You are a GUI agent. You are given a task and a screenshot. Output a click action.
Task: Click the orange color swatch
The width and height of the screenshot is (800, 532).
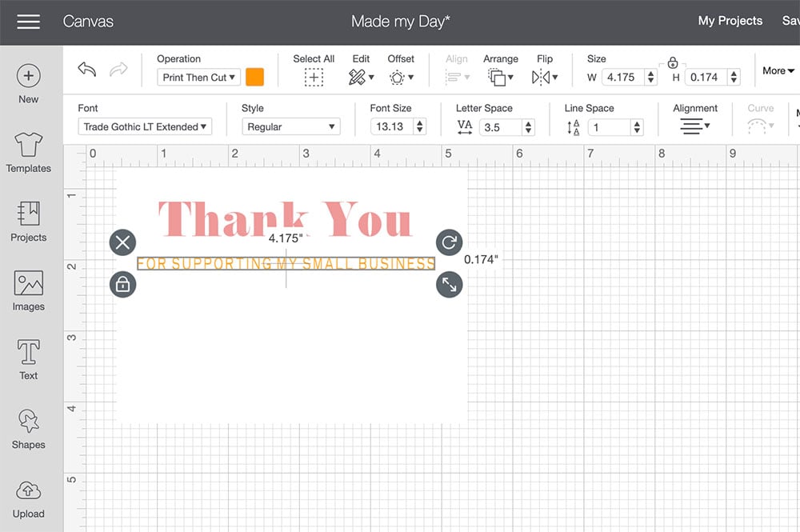254,78
